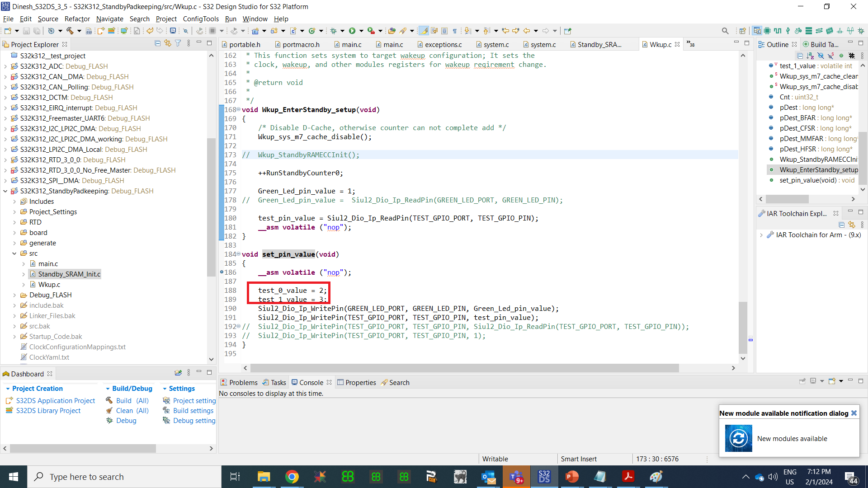Click the editor horizontal scrollbar
Image resolution: width=868 pixels, height=488 pixels.
point(464,368)
